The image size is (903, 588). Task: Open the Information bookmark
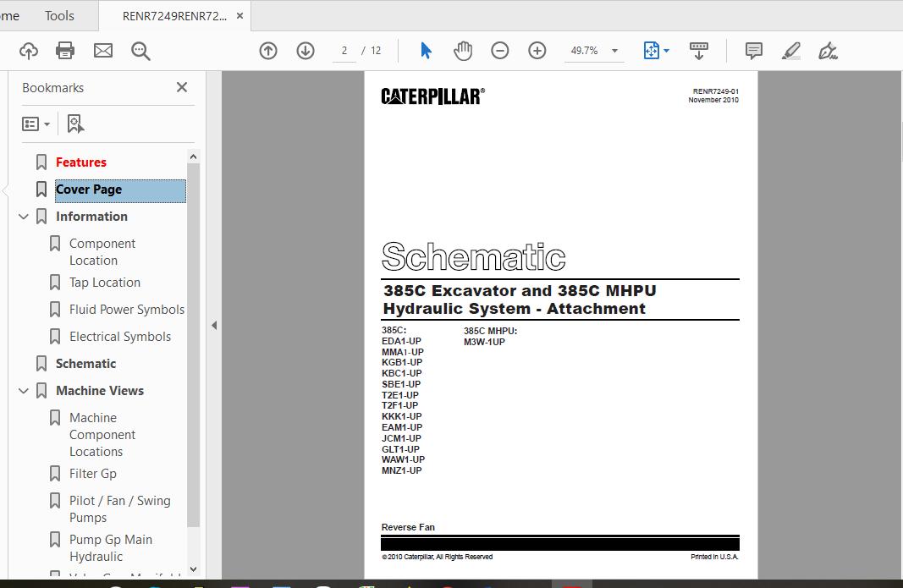click(x=91, y=217)
